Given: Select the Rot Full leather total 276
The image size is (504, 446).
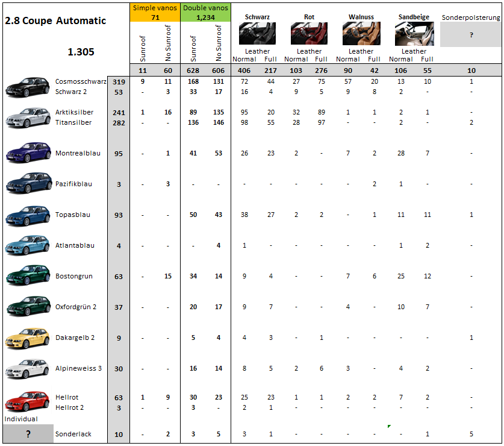Looking at the screenshot, I should [321, 71].
